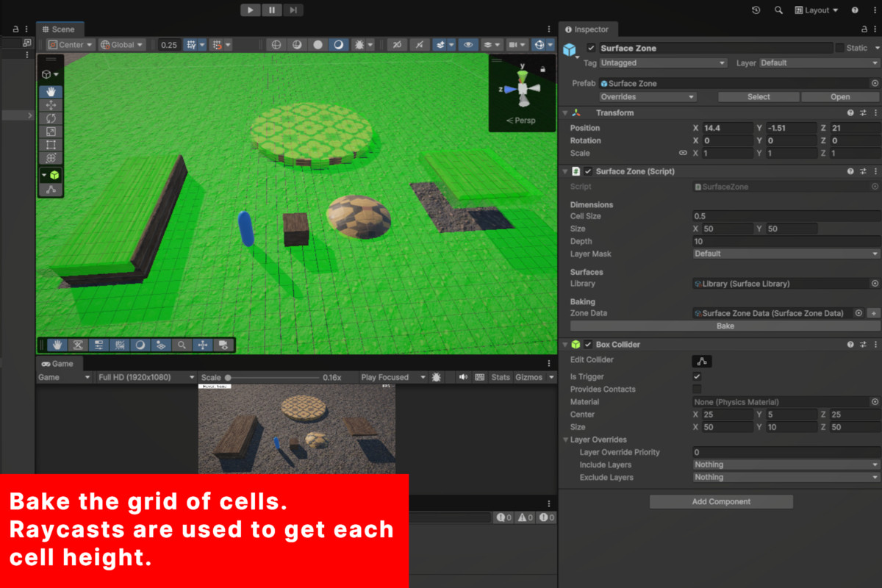Open the Global handle rotation dropdown

[122, 45]
